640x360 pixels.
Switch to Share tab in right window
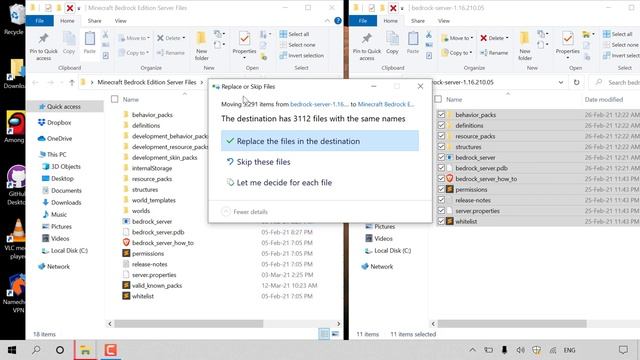(x=418, y=20)
